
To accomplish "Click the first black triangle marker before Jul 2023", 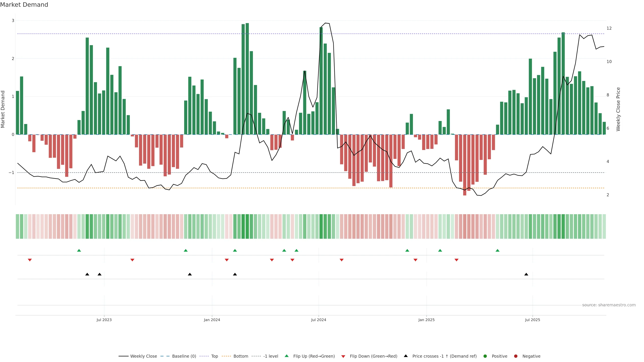I will [87, 274].
